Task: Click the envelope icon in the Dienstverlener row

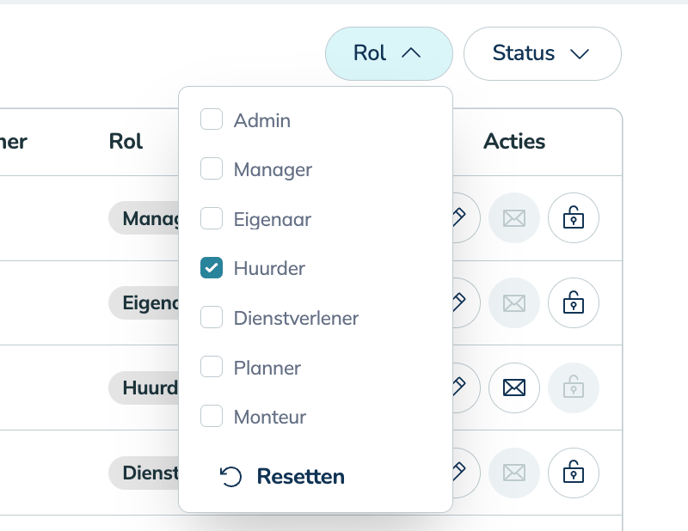Action: point(514,473)
